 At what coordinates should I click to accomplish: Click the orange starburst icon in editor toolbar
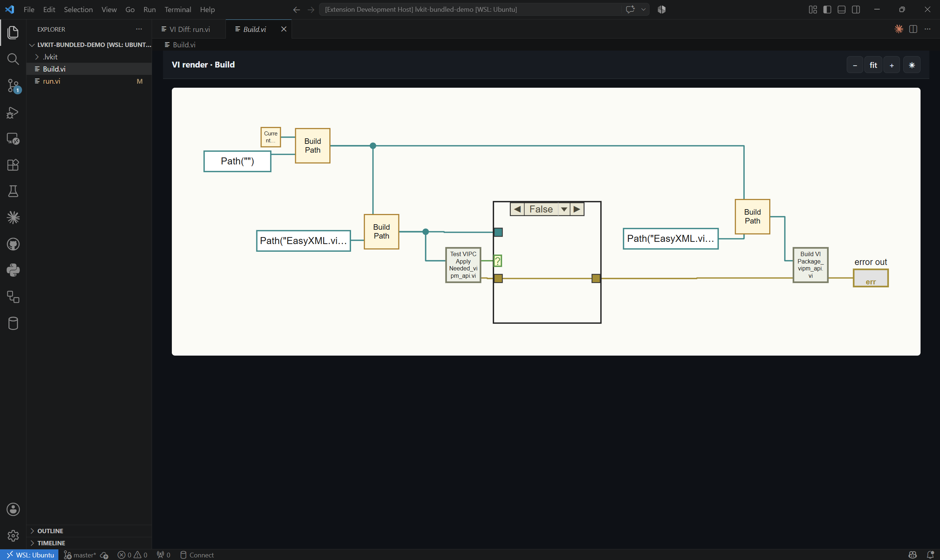899,29
